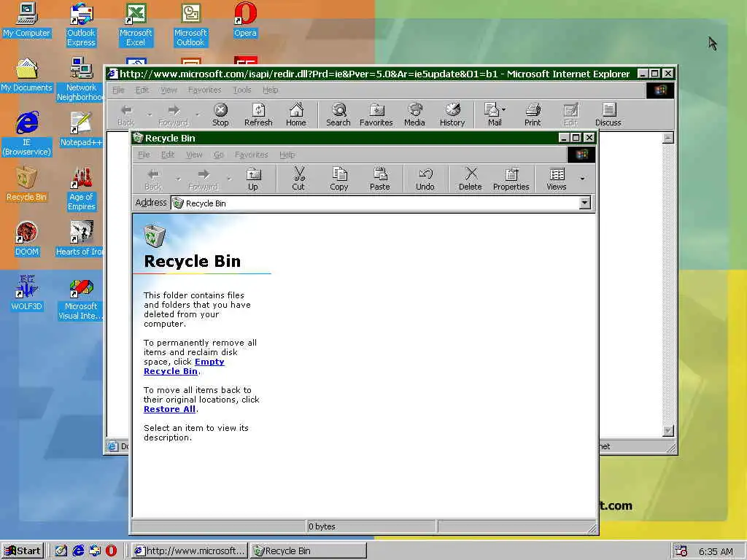
Task: Open View menu in Recycle Bin window
Action: (x=194, y=155)
